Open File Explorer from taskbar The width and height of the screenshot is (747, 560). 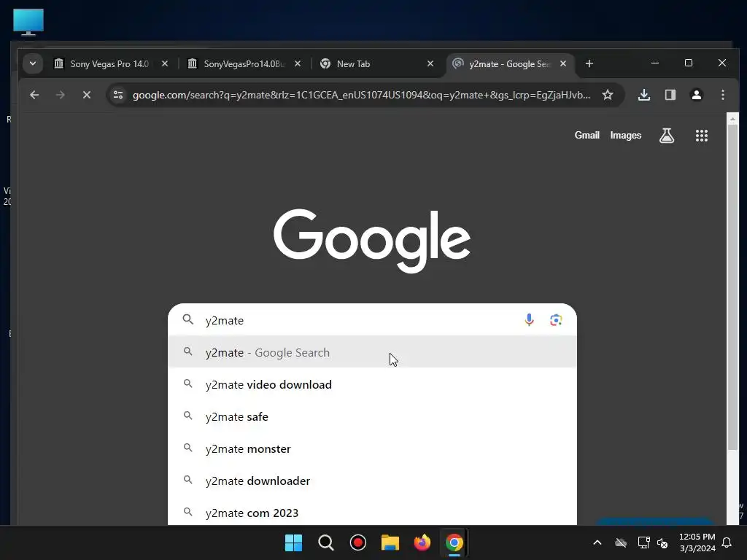click(x=390, y=542)
